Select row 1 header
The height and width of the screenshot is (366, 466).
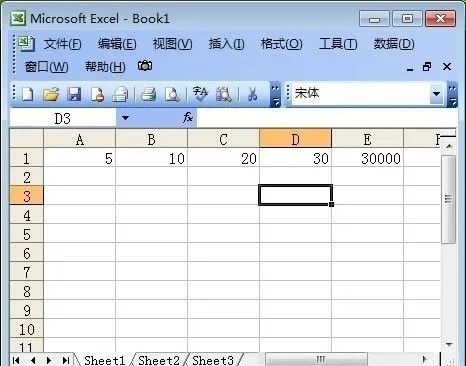[27, 158]
